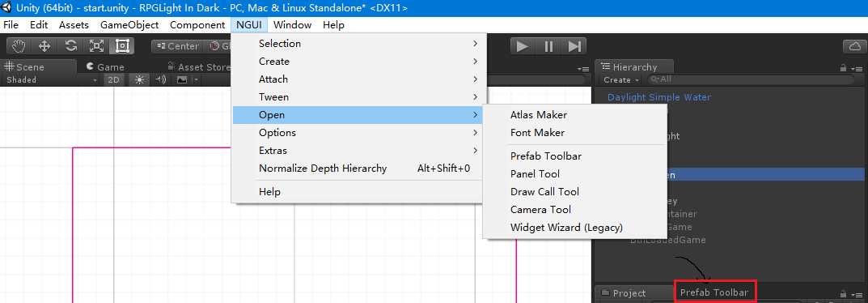The height and width of the screenshot is (303, 868).
Task: Open Widget Wizard (Legacy)
Action: (575, 227)
